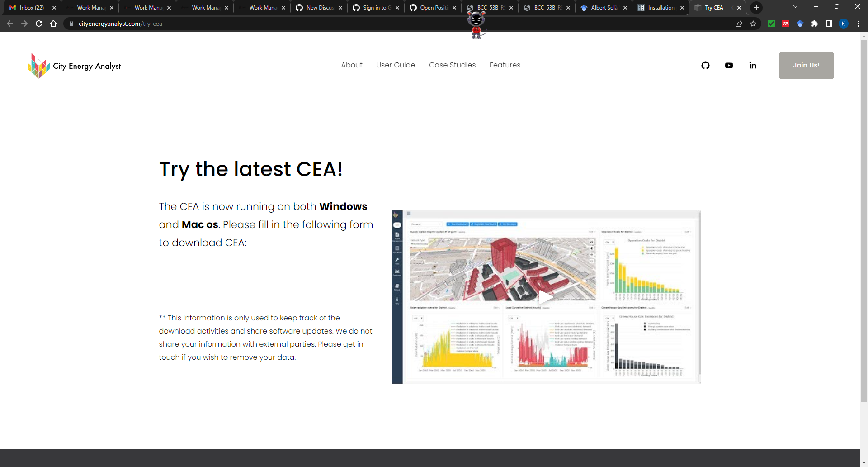Open the browser home page icon
The height and width of the screenshot is (467, 868).
tap(53, 24)
